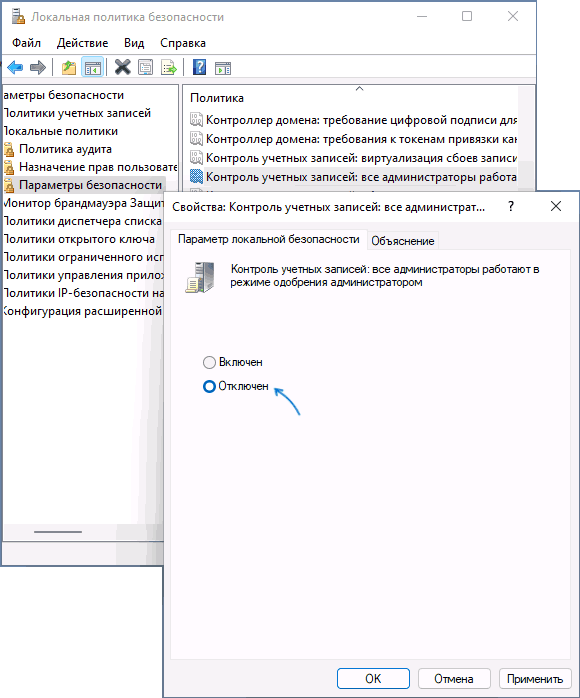The height and width of the screenshot is (698, 580).
Task: Open the Справка menu
Action: pyautogui.click(x=183, y=43)
